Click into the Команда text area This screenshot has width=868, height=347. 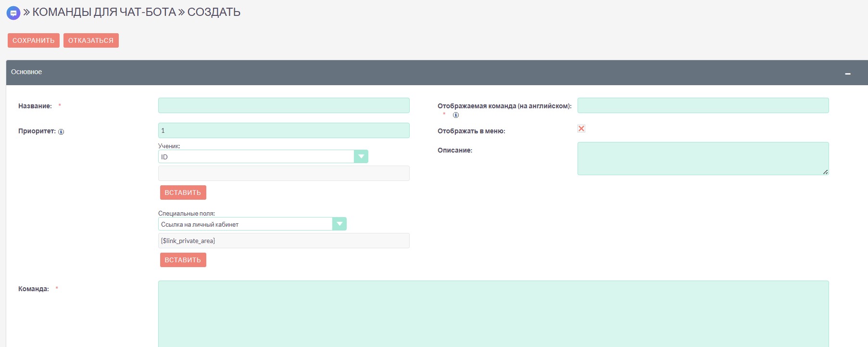click(x=493, y=313)
